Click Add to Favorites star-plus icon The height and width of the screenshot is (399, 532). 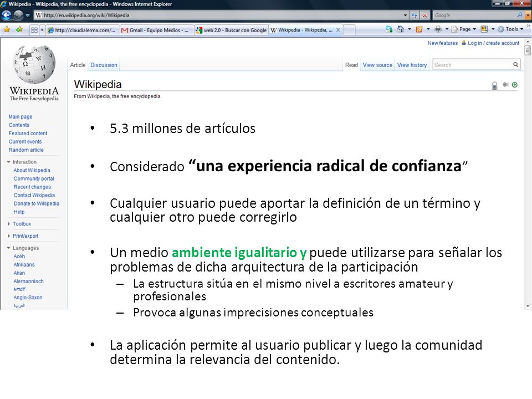[x=19, y=29]
